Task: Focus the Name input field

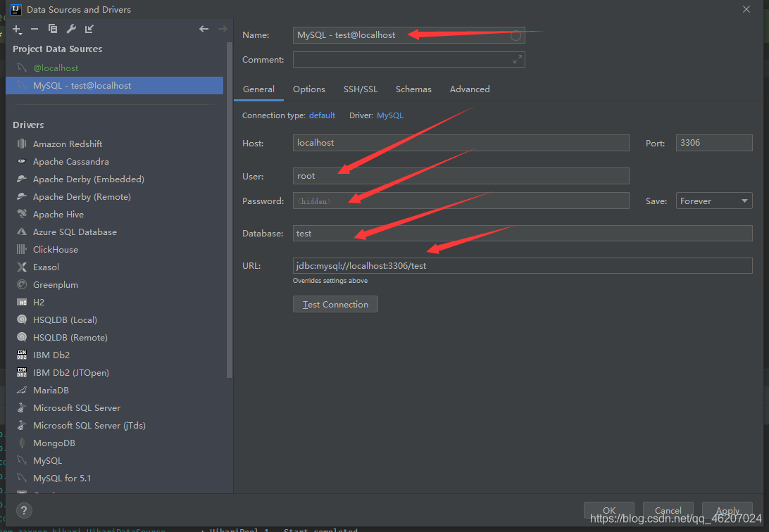Action: (409, 35)
